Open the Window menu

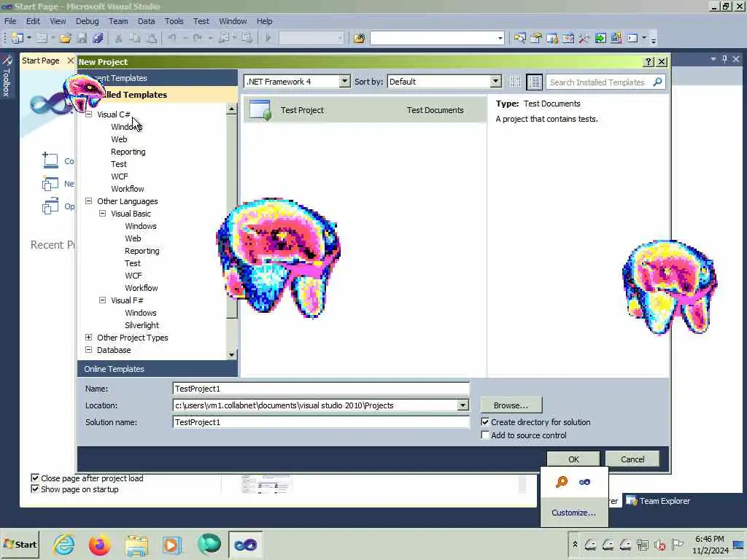[233, 21]
